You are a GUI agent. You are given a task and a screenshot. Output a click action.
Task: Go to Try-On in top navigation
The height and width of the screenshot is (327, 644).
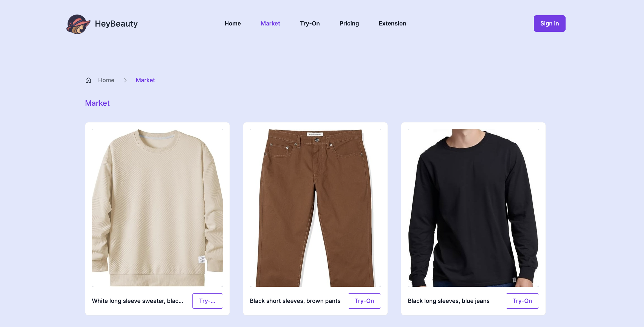[x=310, y=24]
